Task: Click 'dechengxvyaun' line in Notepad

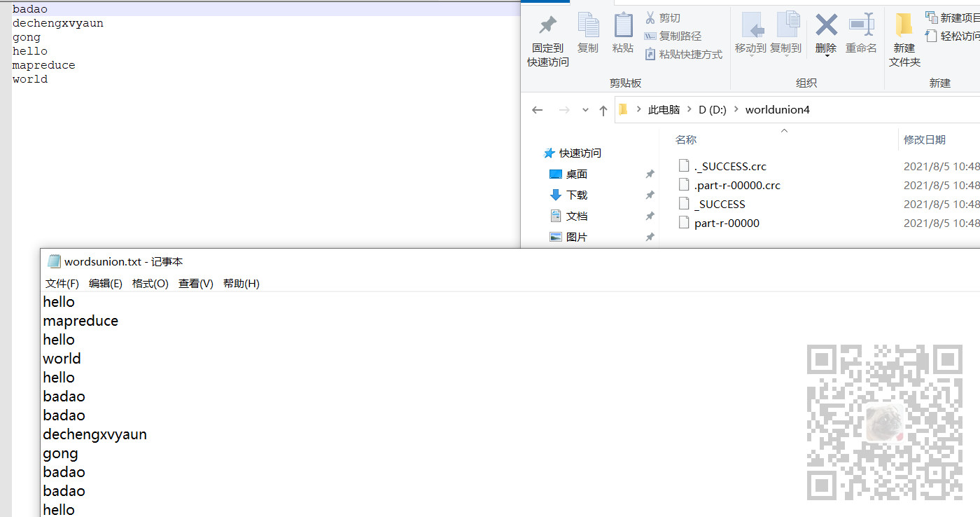Action: point(95,434)
